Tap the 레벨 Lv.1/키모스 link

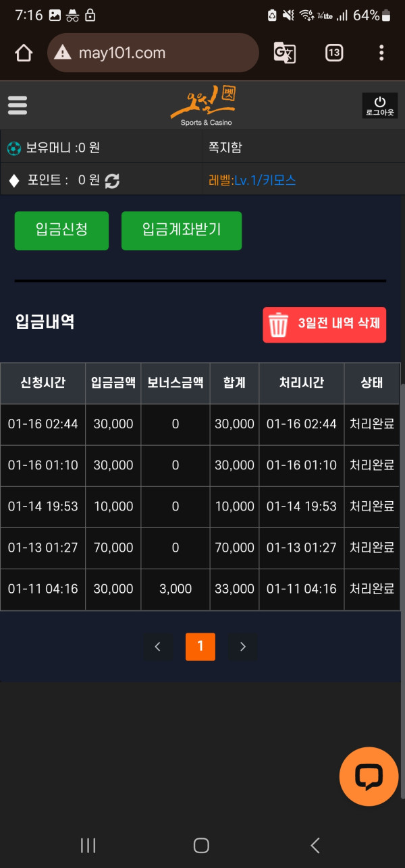[x=252, y=180]
